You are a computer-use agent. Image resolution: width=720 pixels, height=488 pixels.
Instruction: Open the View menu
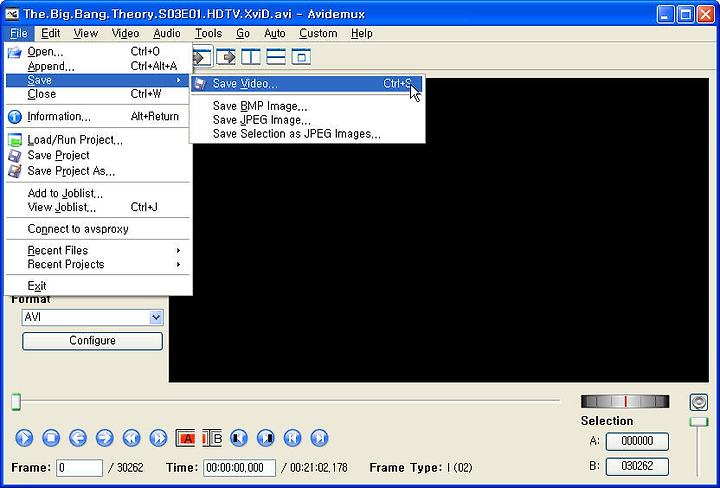point(85,34)
